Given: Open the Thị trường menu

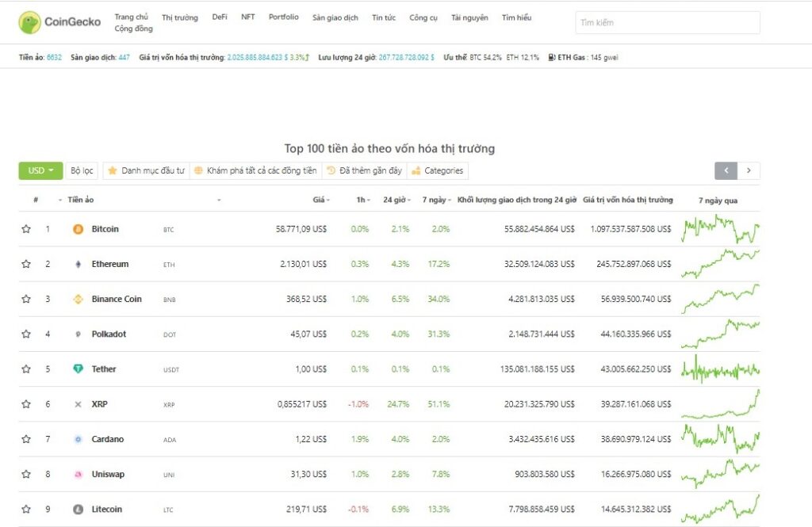Looking at the screenshot, I should pos(180,17).
